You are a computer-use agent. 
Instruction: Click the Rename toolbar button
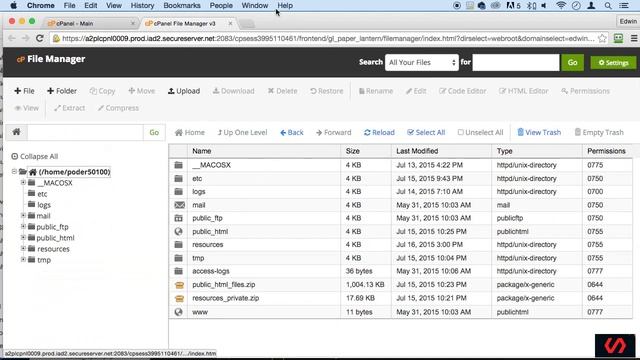376,91
